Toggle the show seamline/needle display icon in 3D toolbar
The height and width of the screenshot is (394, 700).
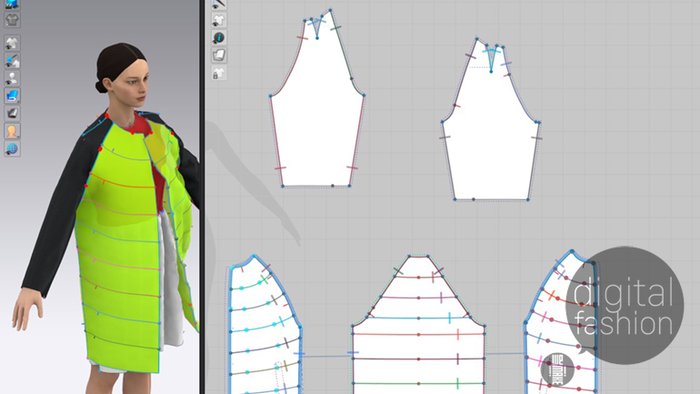point(12,61)
